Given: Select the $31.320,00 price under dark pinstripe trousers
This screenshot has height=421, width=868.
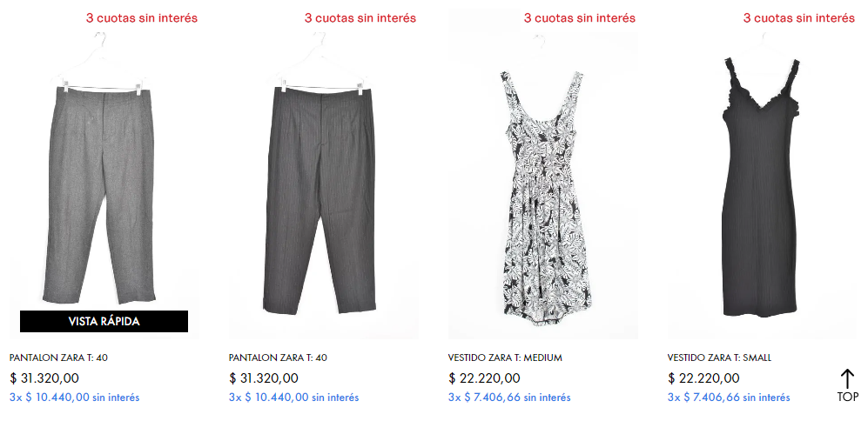Looking at the screenshot, I should (x=264, y=378).
